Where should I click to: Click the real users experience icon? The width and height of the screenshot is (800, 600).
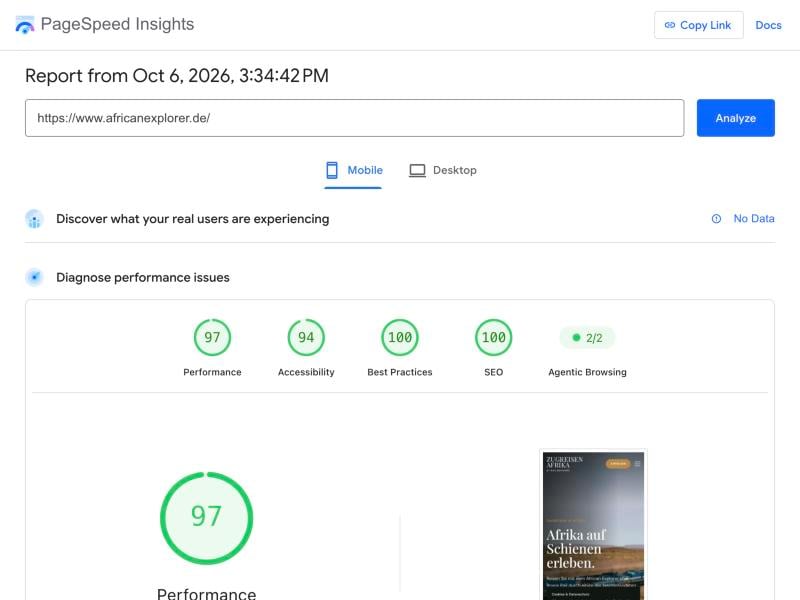point(34,219)
